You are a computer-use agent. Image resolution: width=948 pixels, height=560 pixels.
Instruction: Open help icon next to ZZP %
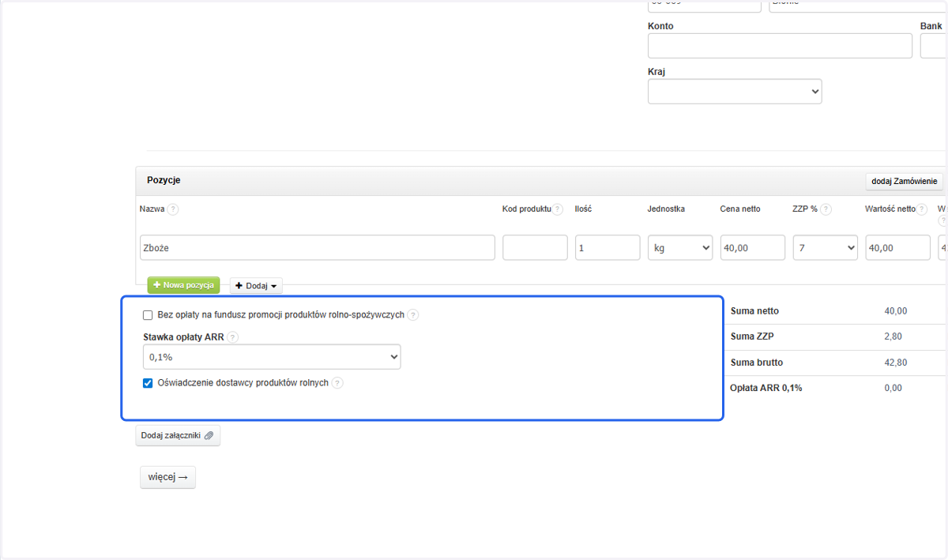pos(826,209)
